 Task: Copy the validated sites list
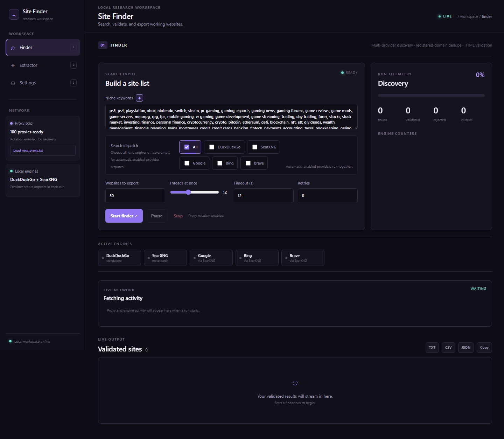[x=484, y=348]
